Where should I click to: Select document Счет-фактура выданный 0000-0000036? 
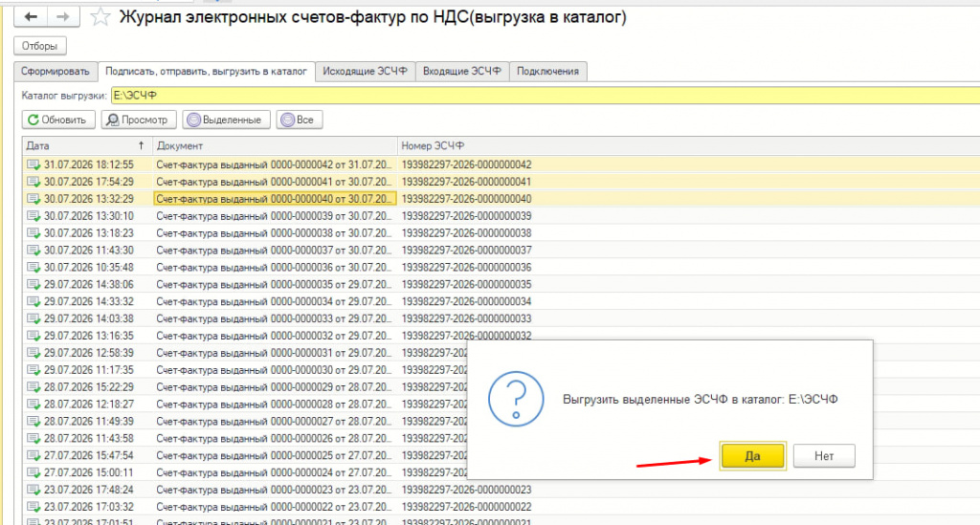275,267
